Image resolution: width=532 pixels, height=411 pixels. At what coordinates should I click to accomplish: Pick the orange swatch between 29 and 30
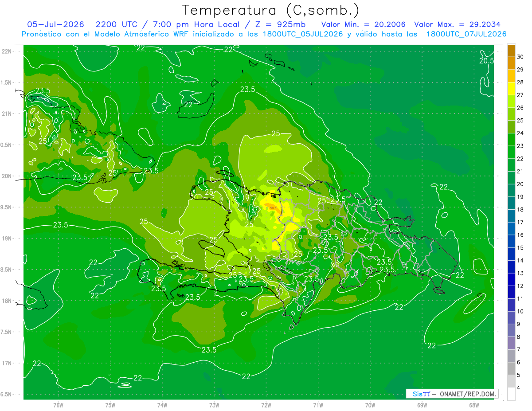[x=511, y=63]
